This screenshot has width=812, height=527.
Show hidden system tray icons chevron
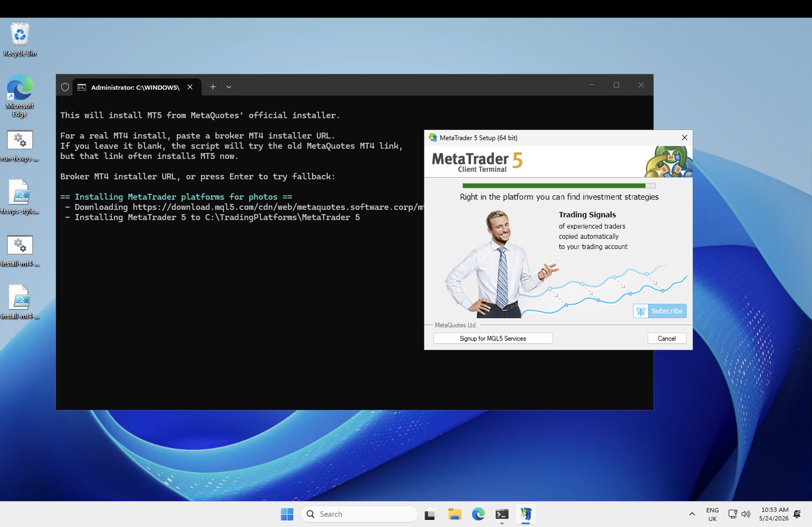692,514
